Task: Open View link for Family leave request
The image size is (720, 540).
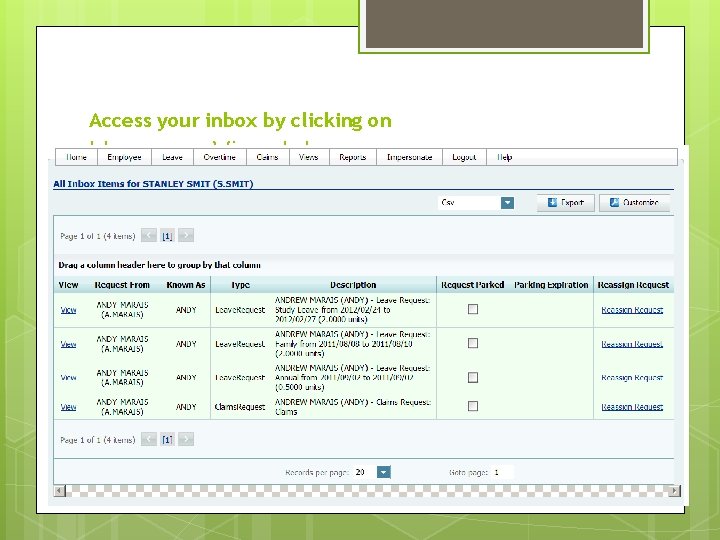Action: (68, 344)
